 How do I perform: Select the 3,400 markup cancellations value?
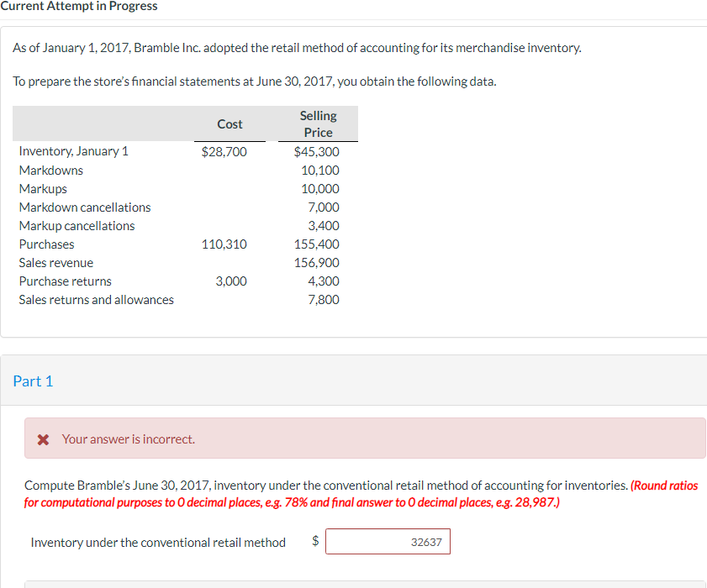point(324,226)
